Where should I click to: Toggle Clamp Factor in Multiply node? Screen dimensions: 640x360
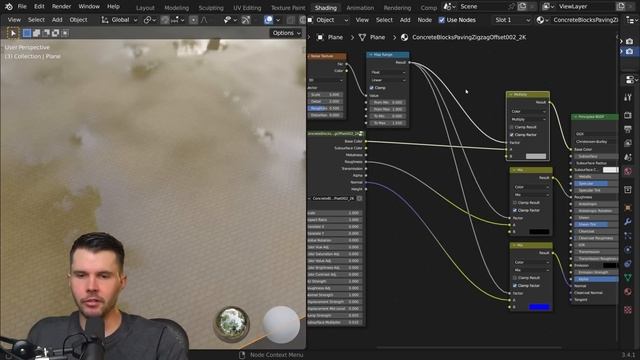[x=511, y=135]
